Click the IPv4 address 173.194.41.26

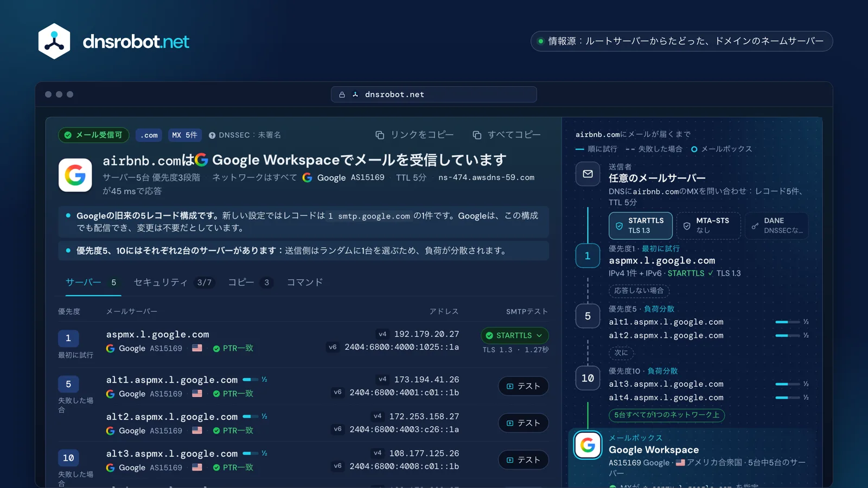426,380
